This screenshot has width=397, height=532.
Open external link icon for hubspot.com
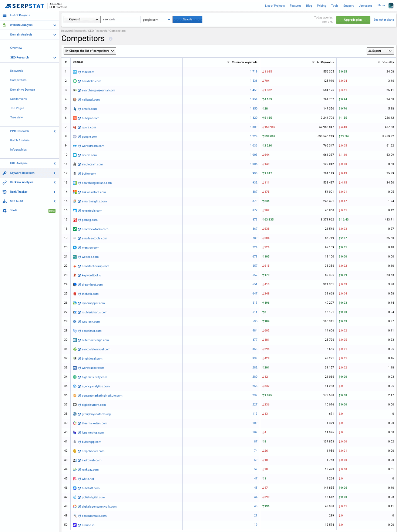(79, 118)
